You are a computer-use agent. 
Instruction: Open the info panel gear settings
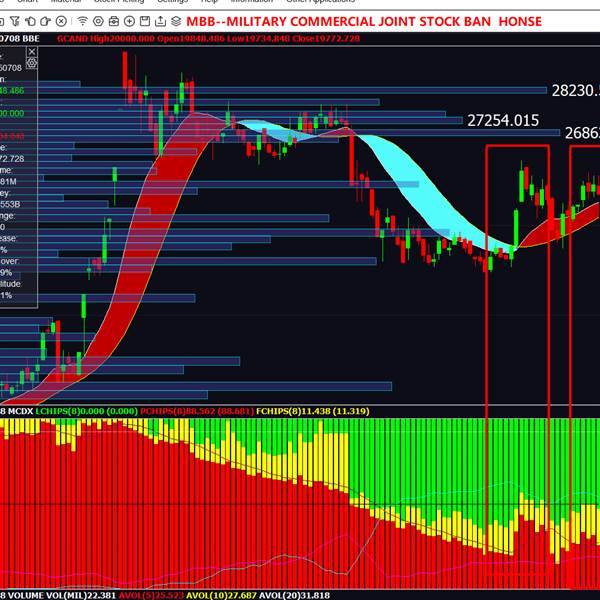[x=32, y=63]
